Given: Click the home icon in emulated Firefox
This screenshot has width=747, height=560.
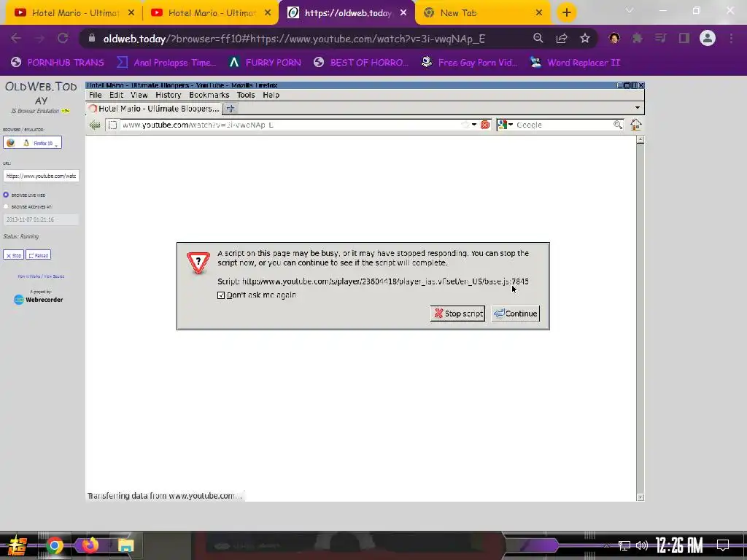Looking at the screenshot, I should [x=635, y=125].
